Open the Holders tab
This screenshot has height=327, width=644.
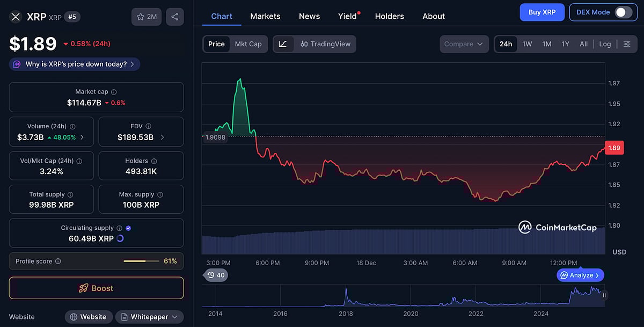(x=389, y=16)
